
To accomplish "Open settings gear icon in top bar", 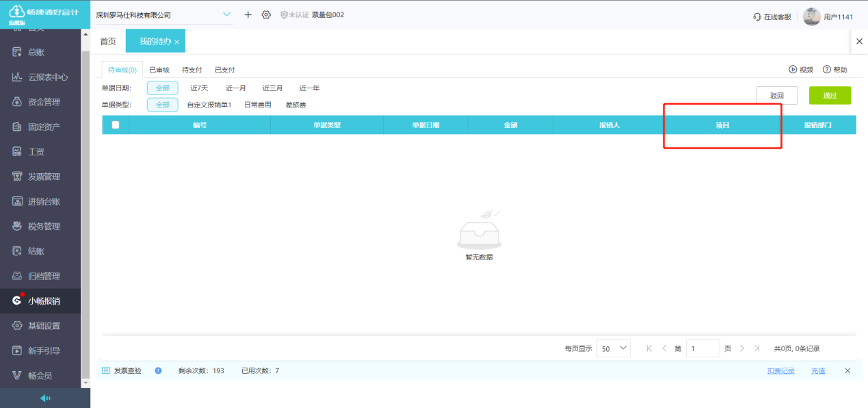I will [266, 15].
